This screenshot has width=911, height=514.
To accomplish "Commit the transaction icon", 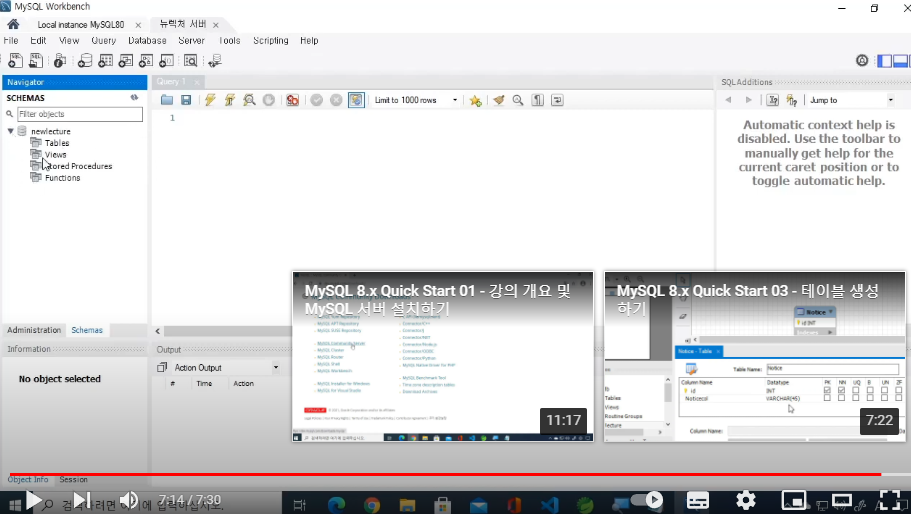I will coord(317,100).
